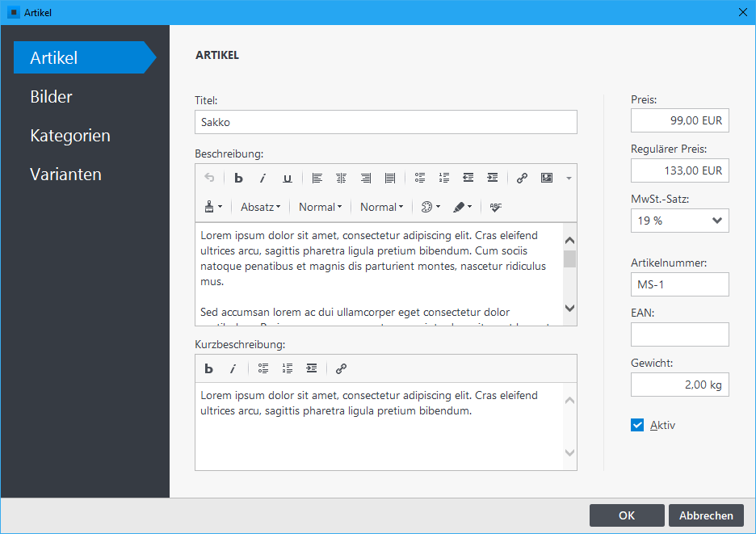The width and height of the screenshot is (756, 534).
Task: Go to the Varianten section
Action: click(65, 174)
